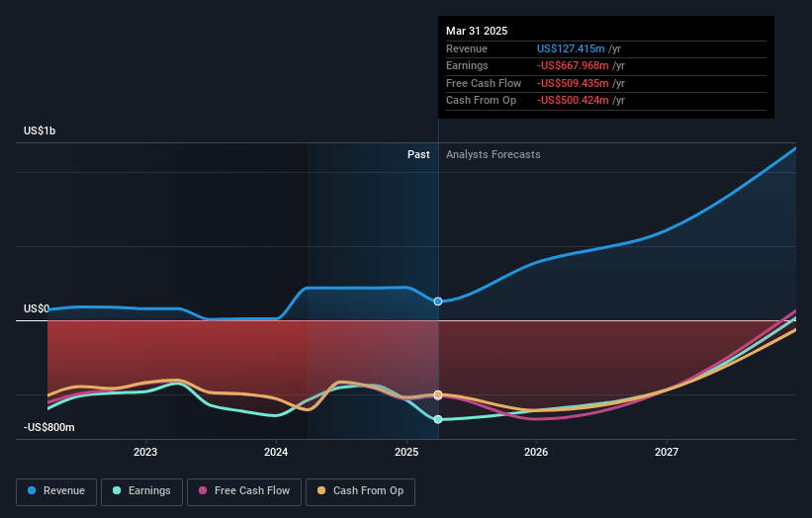812x518 pixels.
Task: Click the -US$667.968m earnings value
Action: tap(573, 65)
